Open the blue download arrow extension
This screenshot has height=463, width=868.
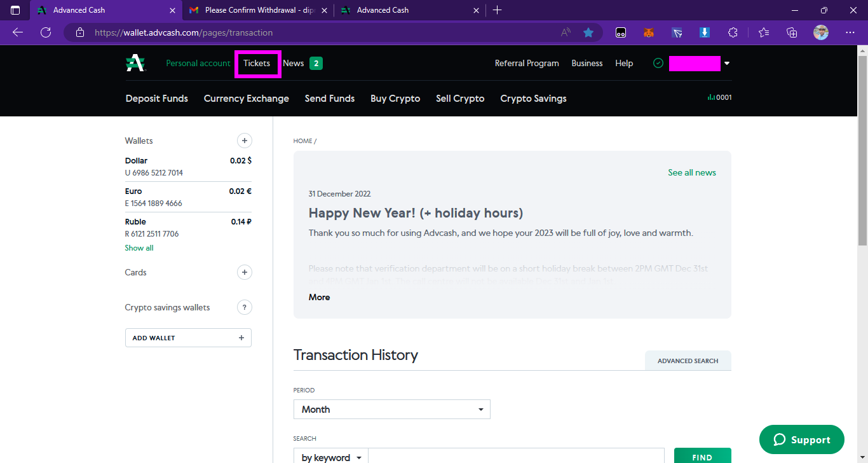(x=705, y=32)
